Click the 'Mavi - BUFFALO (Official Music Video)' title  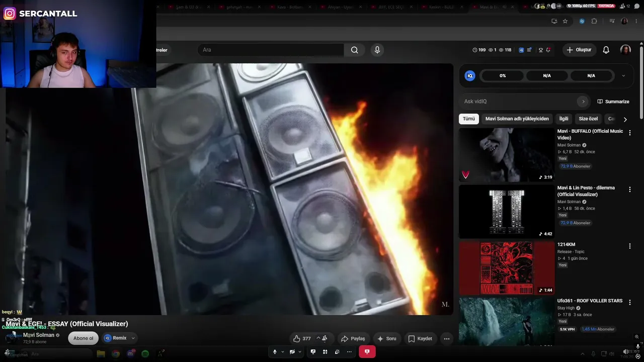coord(590,134)
